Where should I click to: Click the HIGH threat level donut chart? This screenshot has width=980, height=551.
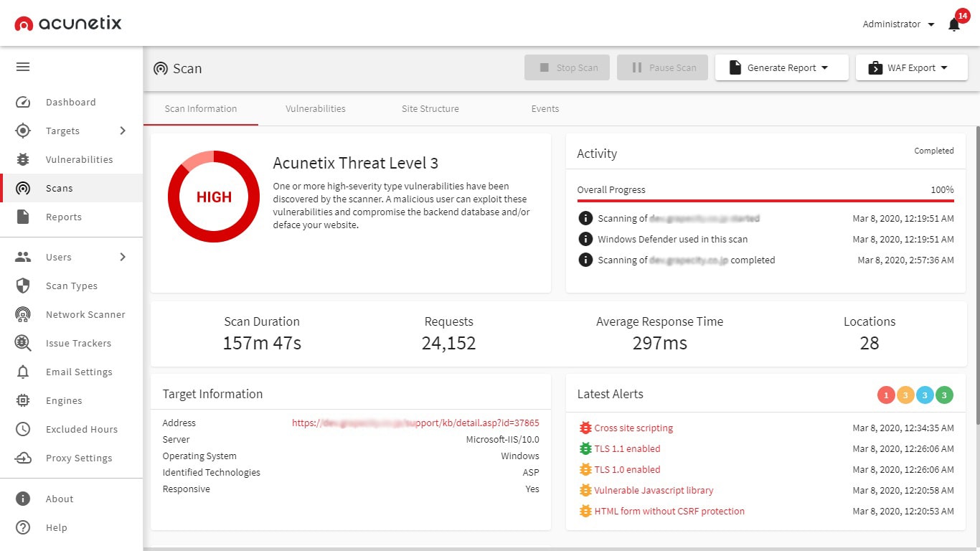point(214,197)
